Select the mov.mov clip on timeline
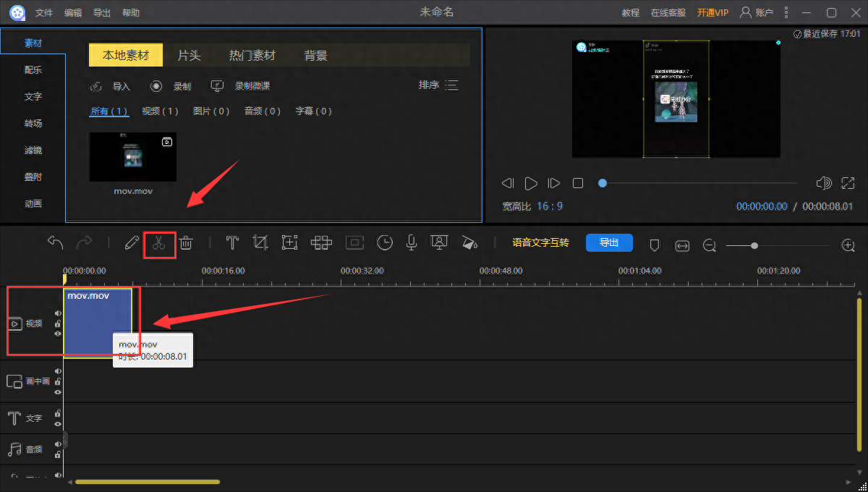Image resolution: width=868 pixels, height=492 pixels. click(x=98, y=322)
